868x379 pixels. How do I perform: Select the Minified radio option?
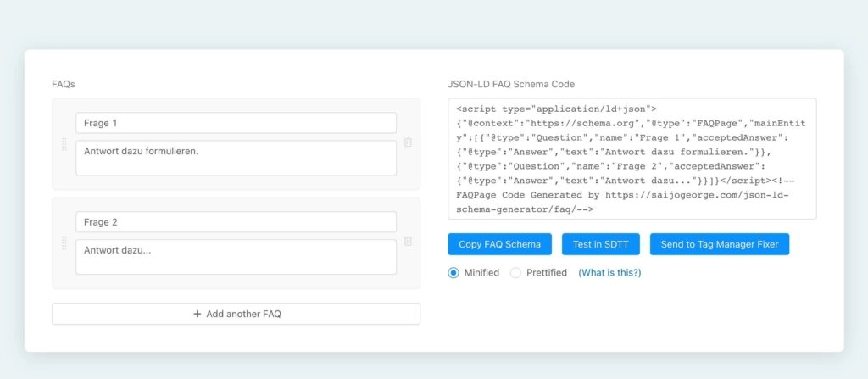click(453, 273)
